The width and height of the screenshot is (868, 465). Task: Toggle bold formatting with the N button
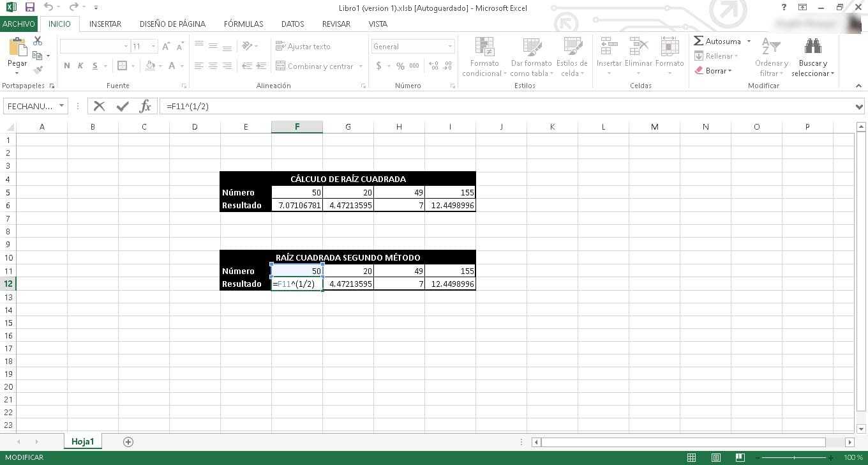click(x=67, y=66)
